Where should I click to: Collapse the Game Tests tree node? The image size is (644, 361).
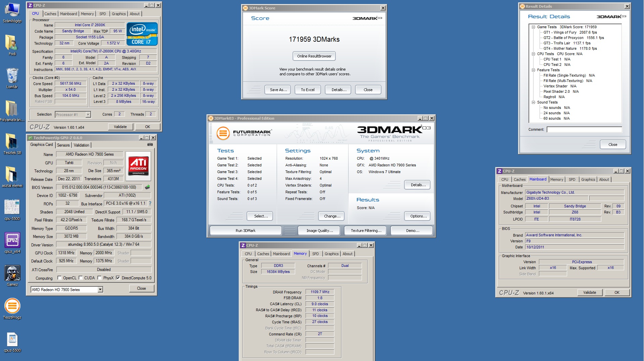533,27
